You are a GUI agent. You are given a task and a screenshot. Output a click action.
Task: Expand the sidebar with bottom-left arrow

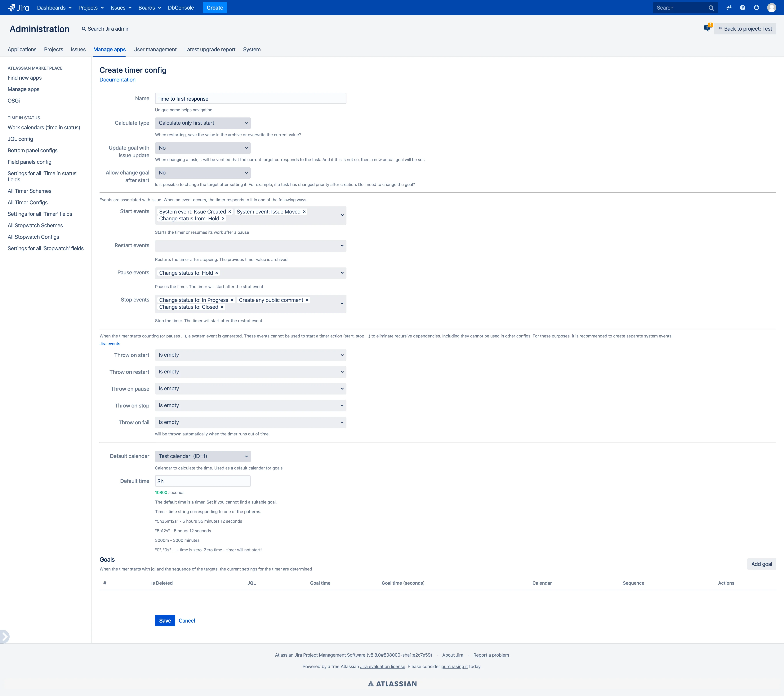(4, 637)
